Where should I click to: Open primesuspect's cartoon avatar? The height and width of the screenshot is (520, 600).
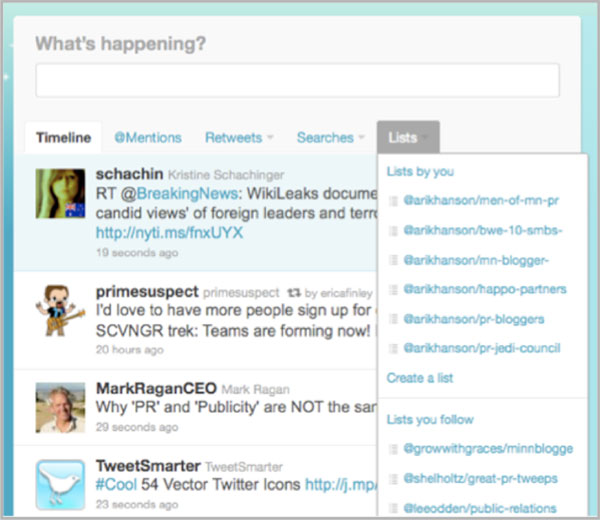coord(60,311)
